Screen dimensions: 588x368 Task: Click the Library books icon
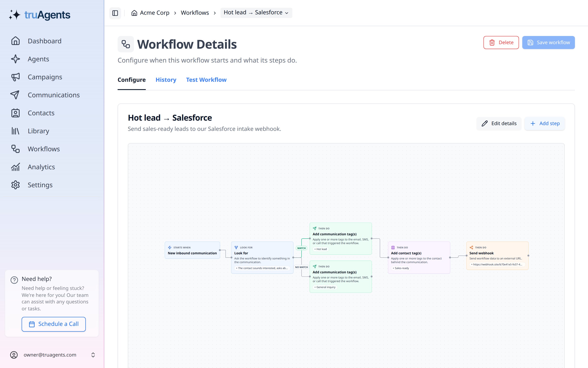tap(15, 131)
